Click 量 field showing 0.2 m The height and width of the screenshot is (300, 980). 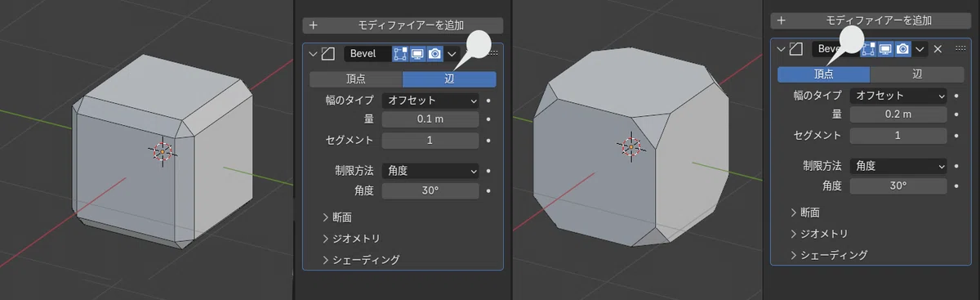click(898, 114)
